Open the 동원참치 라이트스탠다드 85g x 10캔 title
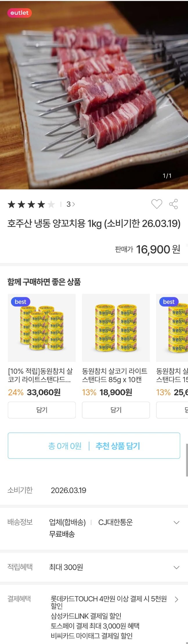 115,375
